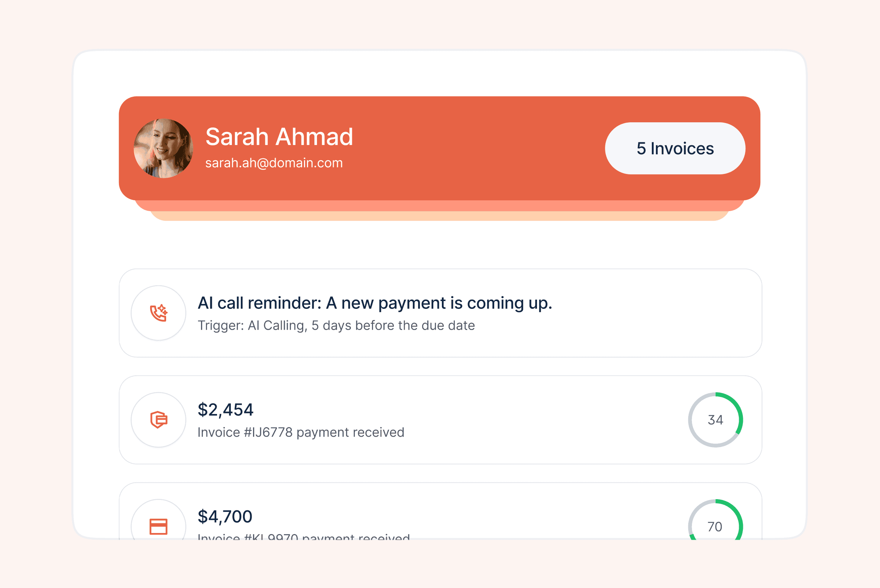Click the number 34 inside the ring

pyautogui.click(x=715, y=420)
